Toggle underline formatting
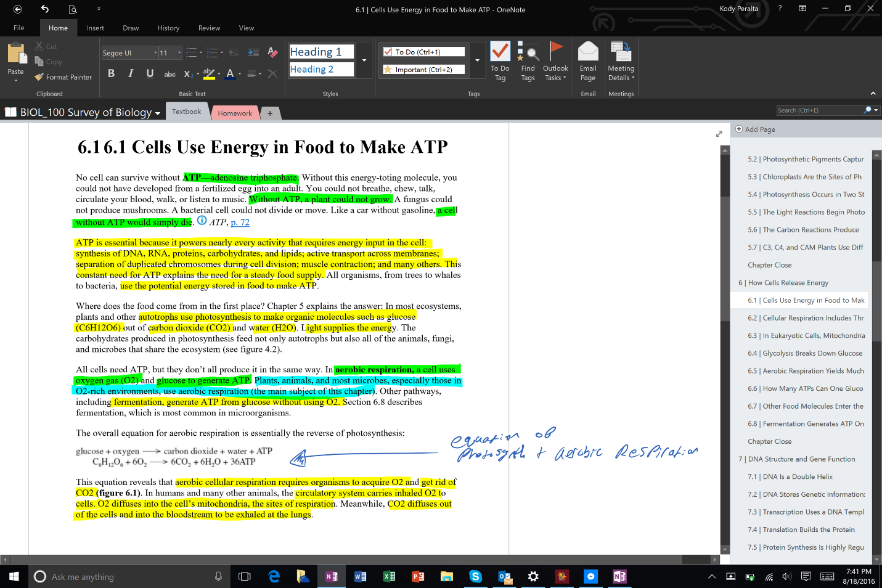 (x=150, y=73)
